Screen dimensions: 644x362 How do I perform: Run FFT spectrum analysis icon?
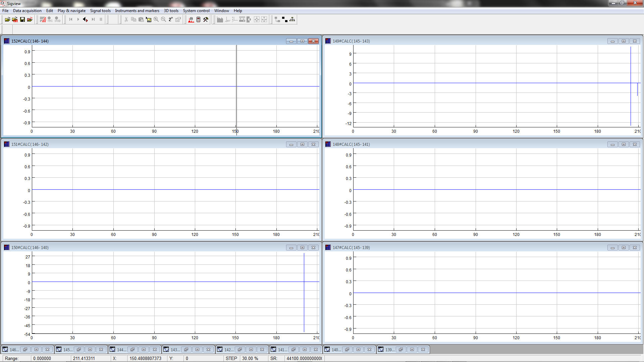coord(191,19)
